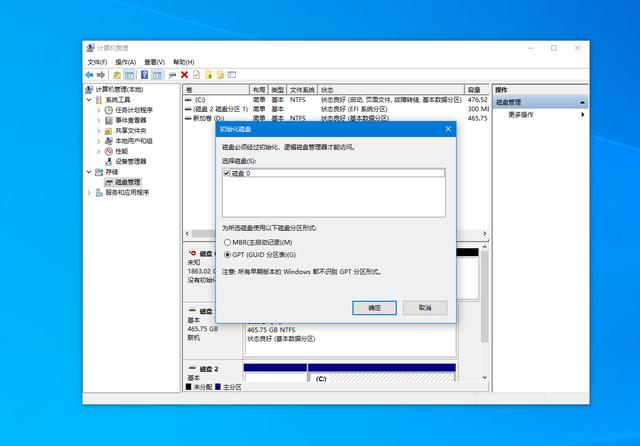Open the 帮助(H) menu

[183, 62]
